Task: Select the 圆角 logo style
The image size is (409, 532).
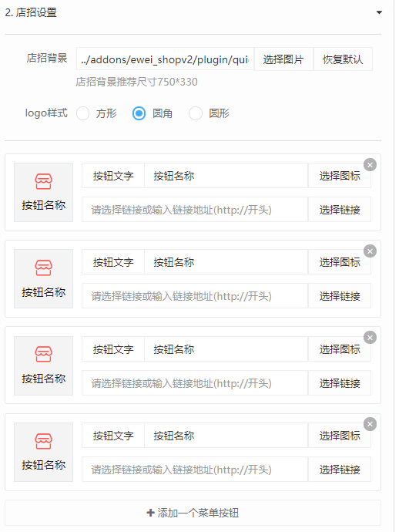Action: 139,113
